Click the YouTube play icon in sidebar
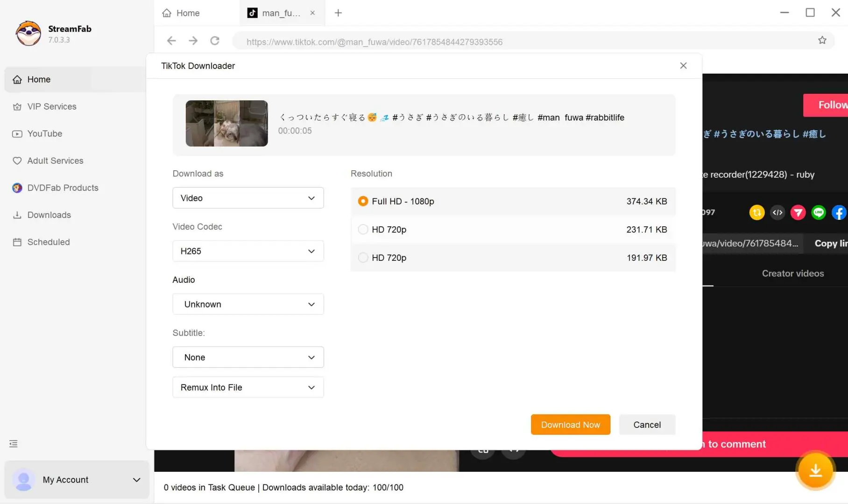Screen dimensions: 848x504 (x=17, y=133)
